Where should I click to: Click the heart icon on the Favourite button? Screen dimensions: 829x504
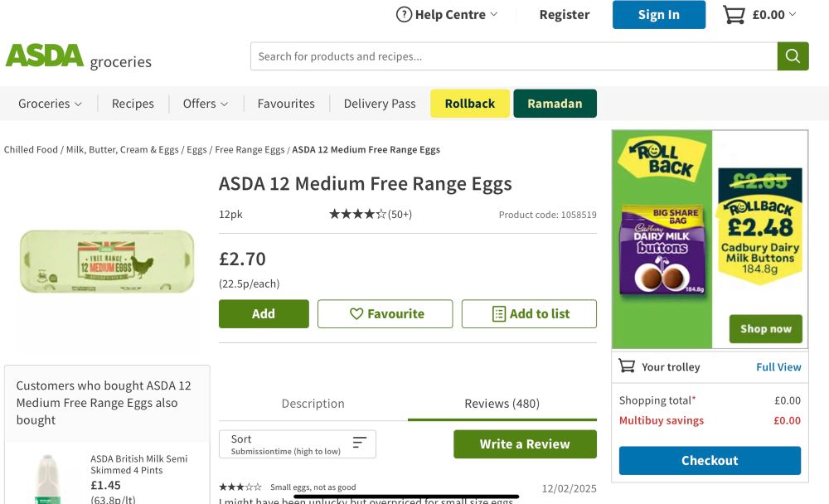356,313
